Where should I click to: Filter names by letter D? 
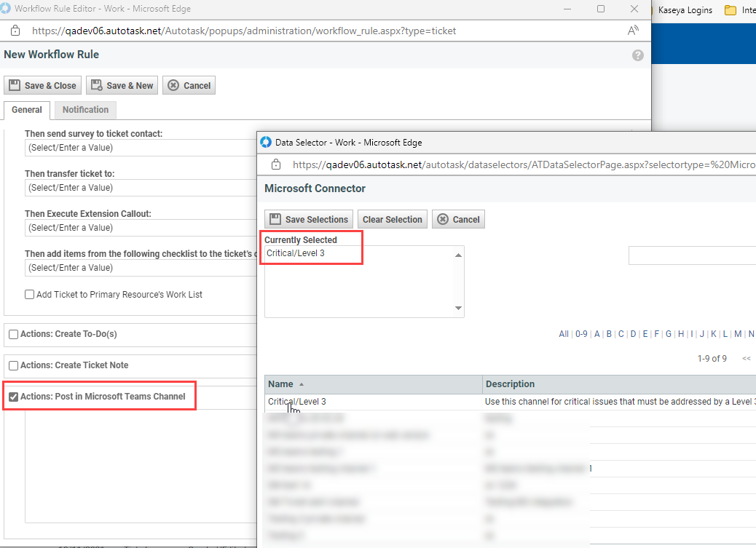633,334
